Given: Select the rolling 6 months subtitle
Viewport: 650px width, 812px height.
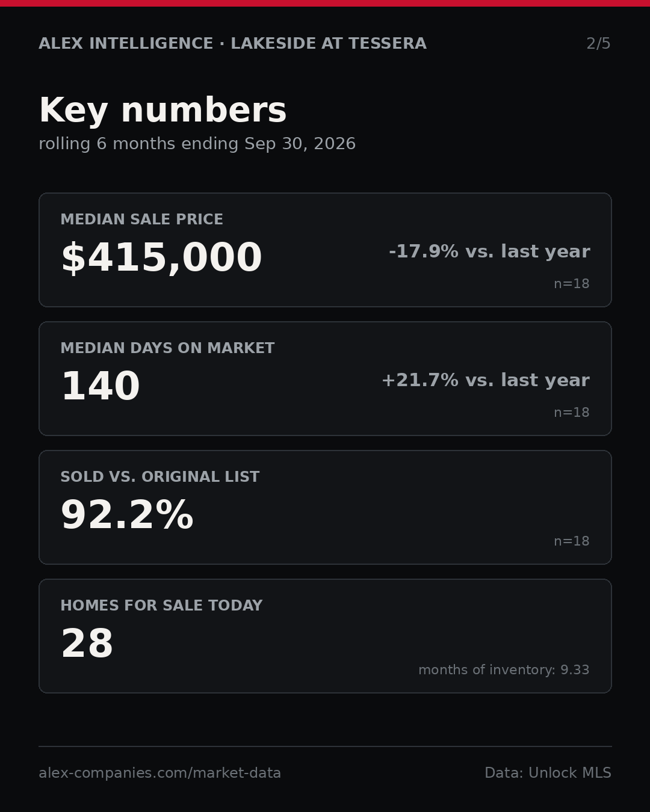Looking at the screenshot, I should pyautogui.click(x=197, y=144).
